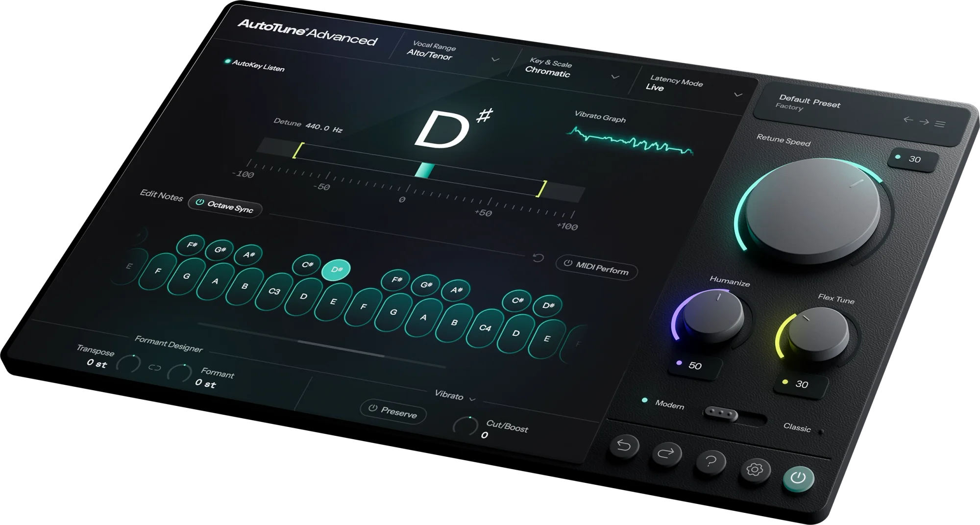The height and width of the screenshot is (525, 980).
Task: Toggle AutoKey Listen
Action: [x=255, y=65]
